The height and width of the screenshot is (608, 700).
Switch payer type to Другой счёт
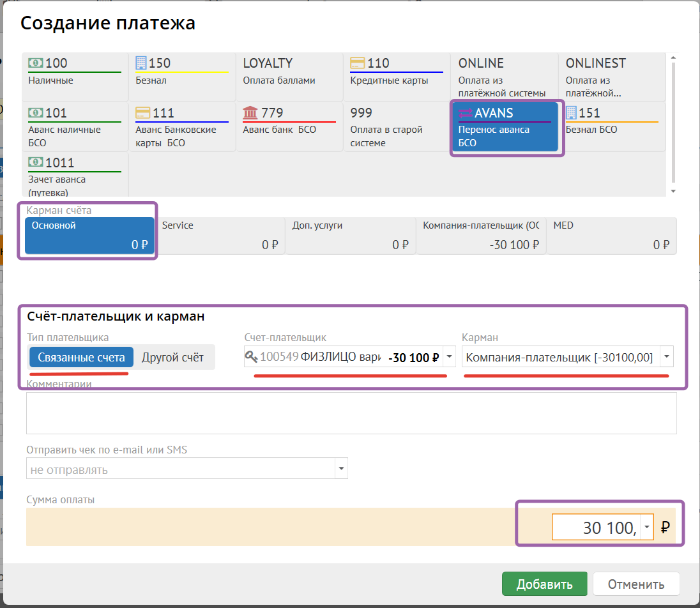172,357
